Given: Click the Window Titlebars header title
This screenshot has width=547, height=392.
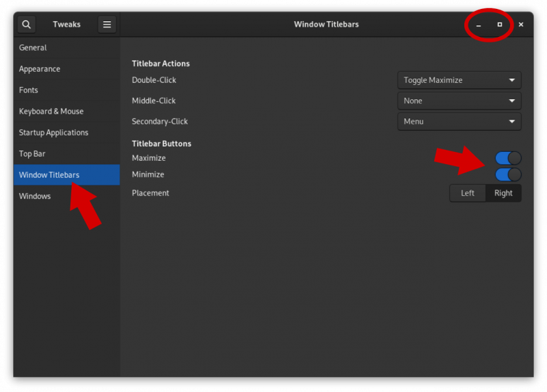Looking at the screenshot, I should (326, 25).
